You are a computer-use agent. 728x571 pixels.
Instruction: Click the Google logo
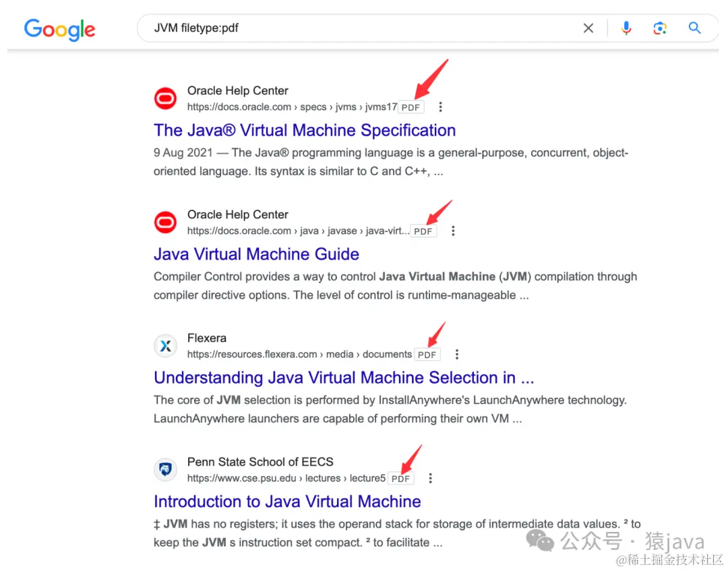pos(59,29)
